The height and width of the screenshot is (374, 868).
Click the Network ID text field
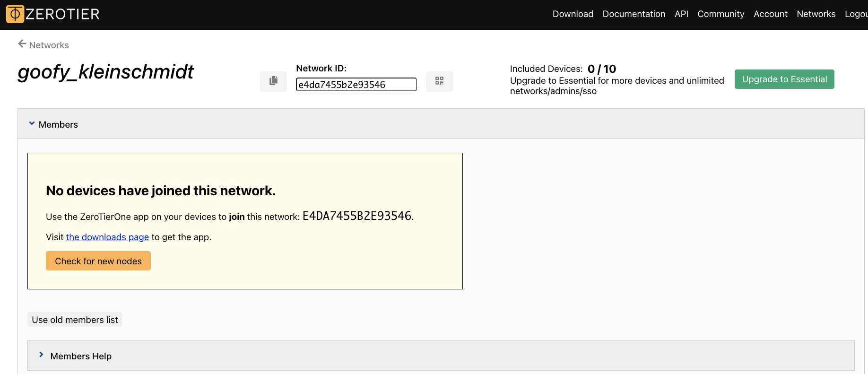[x=356, y=85]
